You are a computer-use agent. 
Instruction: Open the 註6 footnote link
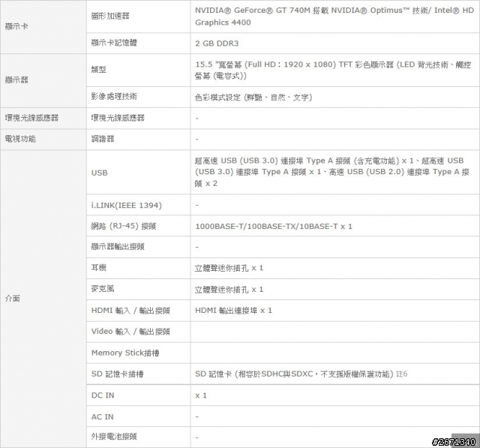click(x=402, y=374)
